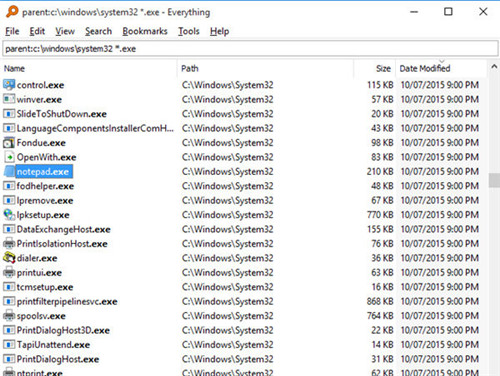The image size is (500, 376).
Task: Open the Help menu
Action: coord(219,31)
